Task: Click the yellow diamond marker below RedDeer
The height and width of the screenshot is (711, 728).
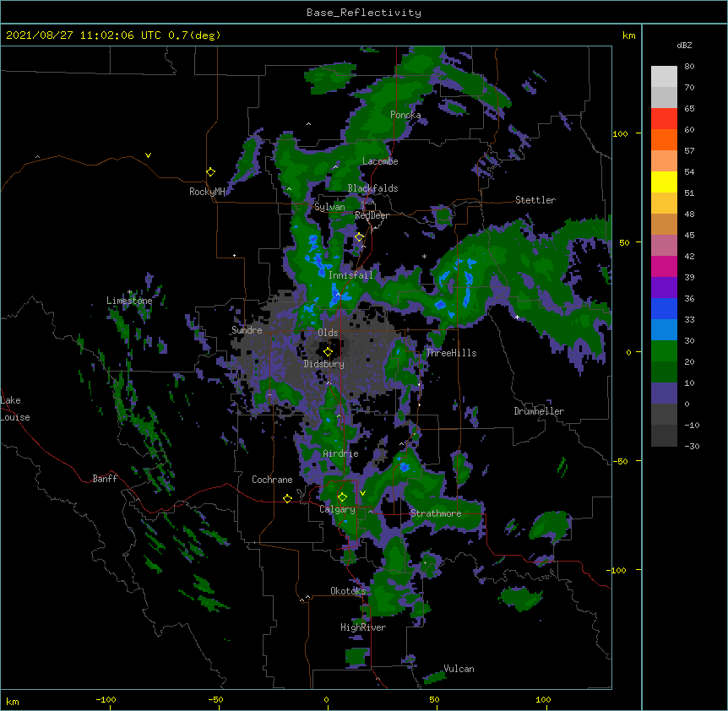Action: coord(359,237)
